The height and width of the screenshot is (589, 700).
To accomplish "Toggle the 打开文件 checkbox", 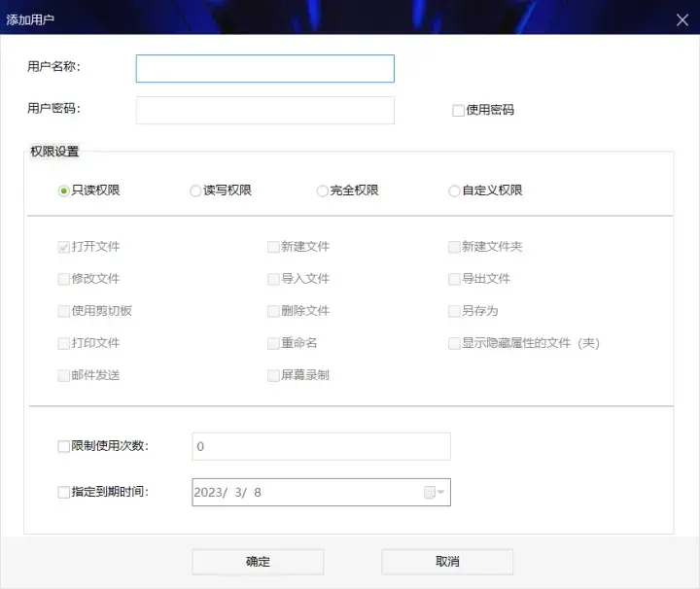I will click(64, 247).
